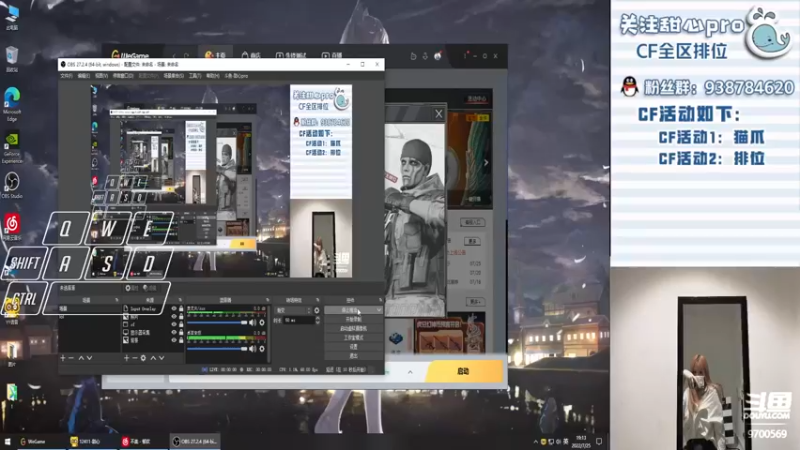Click the transition duration input field
This screenshot has width=800, height=450.
point(298,320)
